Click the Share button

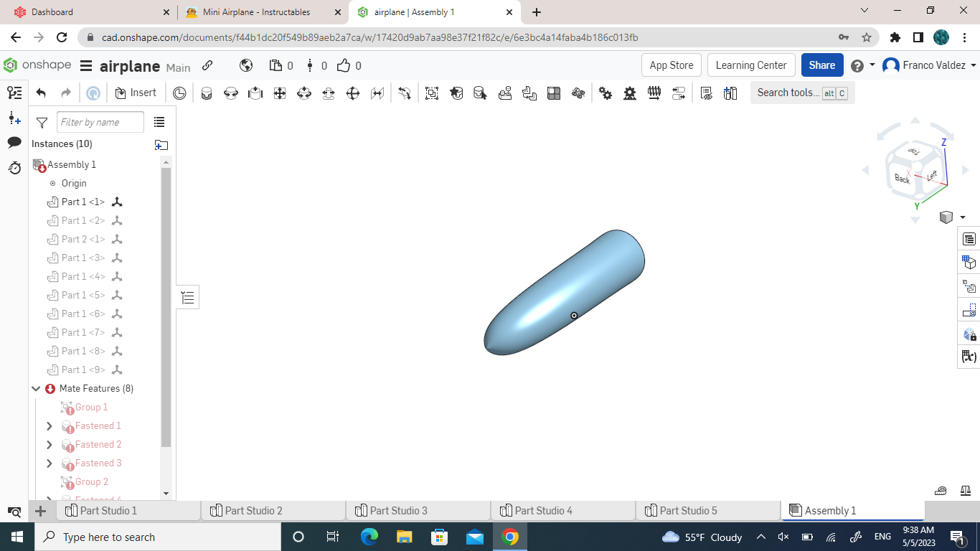[x=822, y=65]
